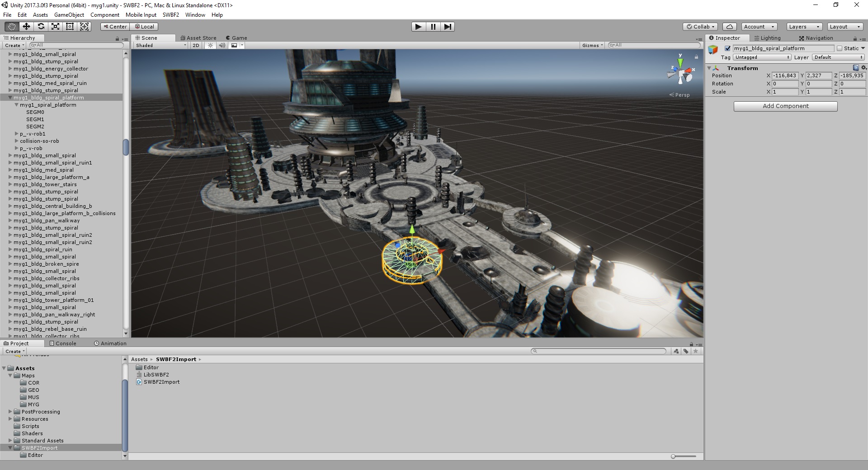Select the Hand tool in the toolbar
Viewport: 868px width, 470px height.
point(11,27)
